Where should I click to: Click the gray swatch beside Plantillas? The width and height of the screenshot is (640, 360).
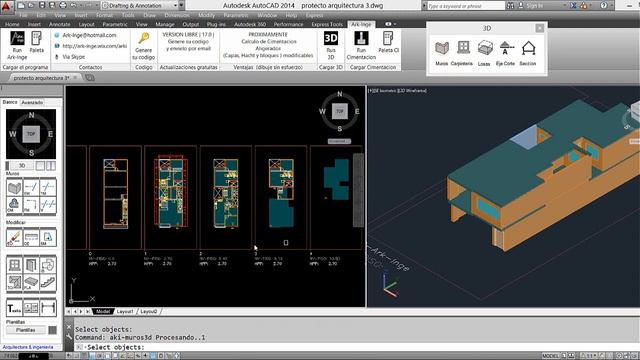tap(53, 330)
